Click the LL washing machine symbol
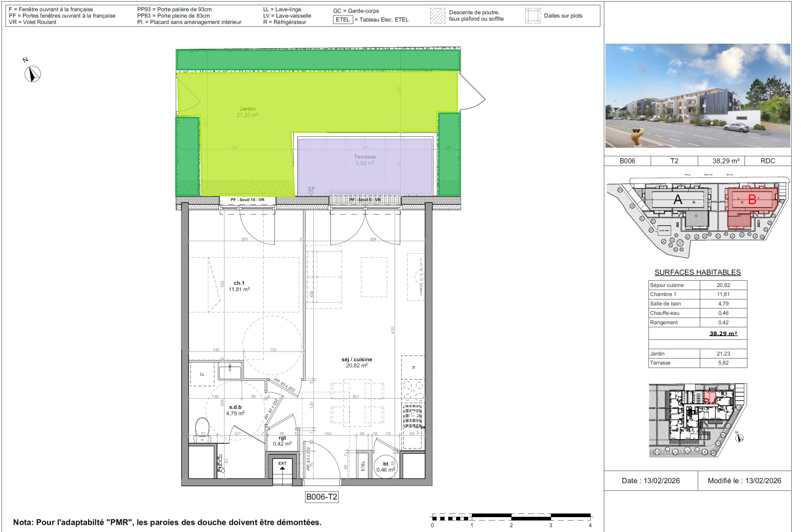 point(202,374)
